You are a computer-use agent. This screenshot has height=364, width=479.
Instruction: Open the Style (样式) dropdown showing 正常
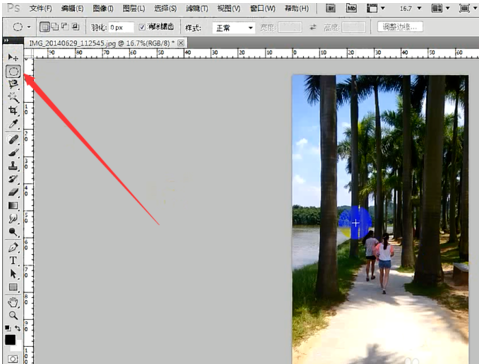coord(233,28)
